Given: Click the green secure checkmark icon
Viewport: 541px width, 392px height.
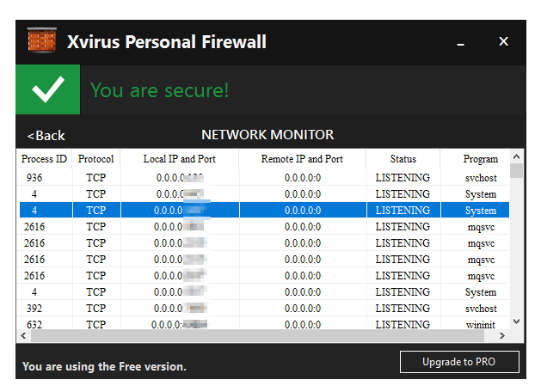Looking at the screenshot, I should click(47, 89).
